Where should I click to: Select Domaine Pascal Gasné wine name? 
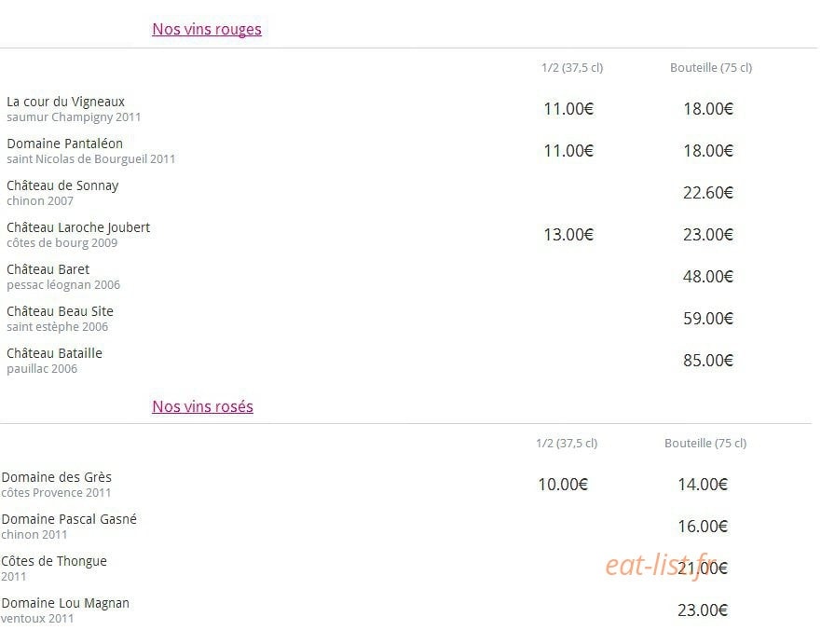pyautogui.click(x=69, y=519)
